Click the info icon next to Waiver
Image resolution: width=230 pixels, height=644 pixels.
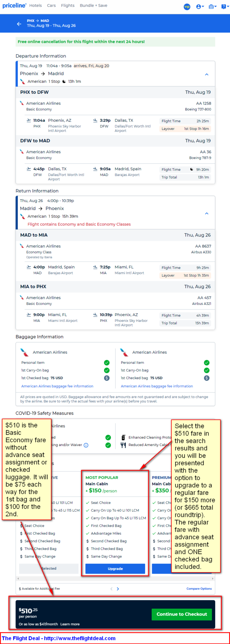(86, 445)
